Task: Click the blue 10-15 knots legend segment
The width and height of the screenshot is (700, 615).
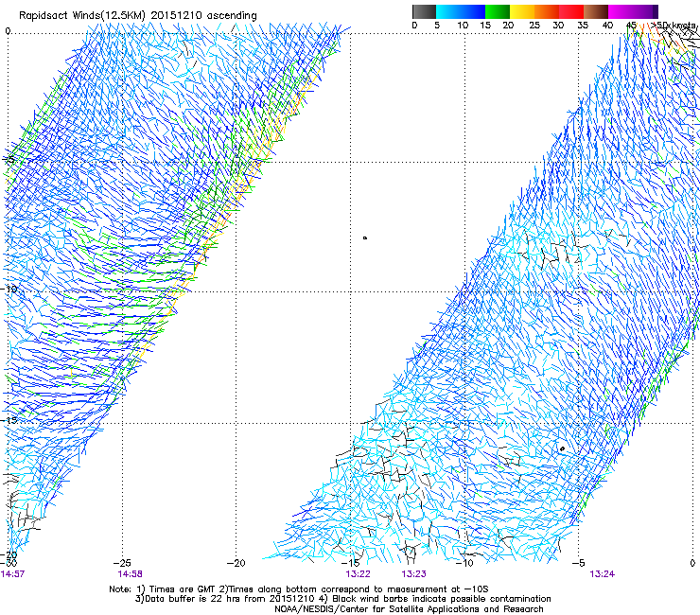Action: pos(473,11)
